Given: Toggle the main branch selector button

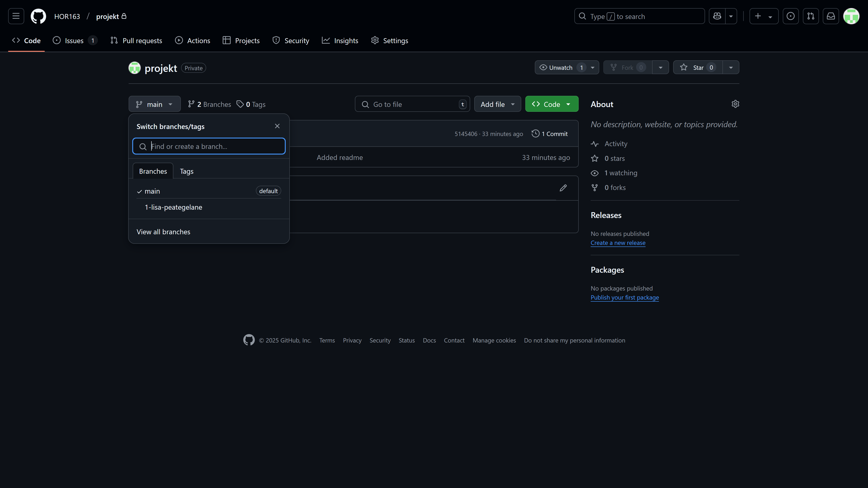Looking at the screenshot, I should [154, 104].
